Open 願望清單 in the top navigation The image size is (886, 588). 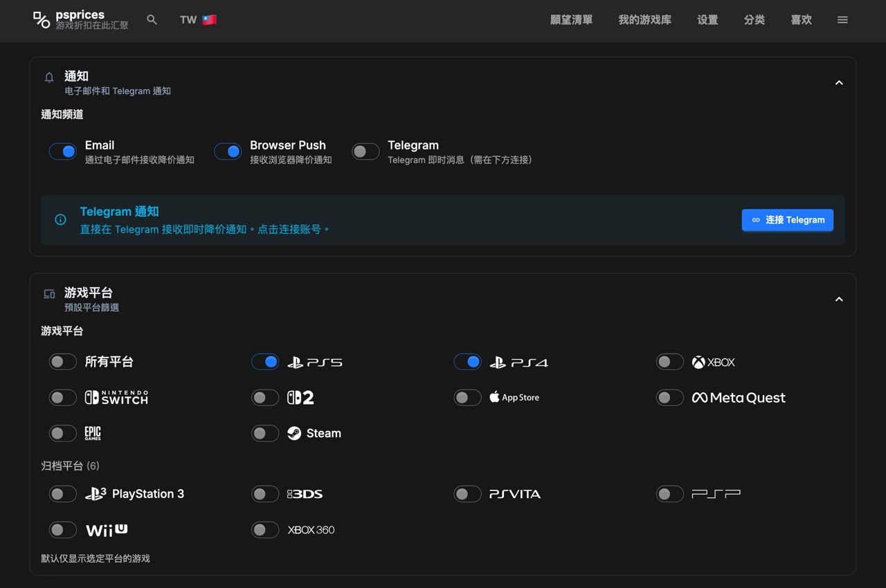[x=571, y=20]
